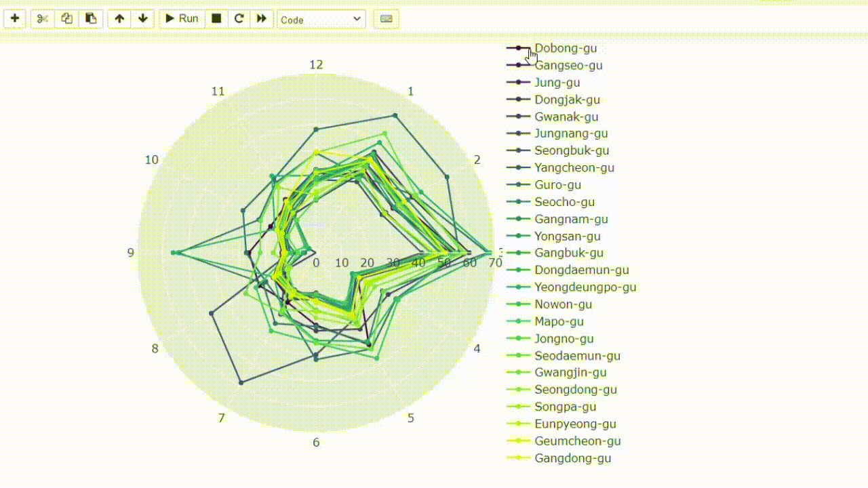
Task: Hide Dongdaemun-gu legend entry
Action: [x=568, y=270]
